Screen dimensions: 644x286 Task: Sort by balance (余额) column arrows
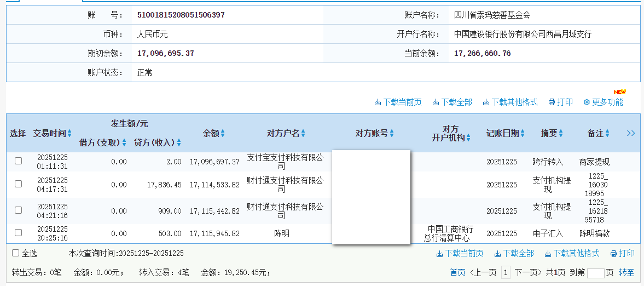(223, 134)
